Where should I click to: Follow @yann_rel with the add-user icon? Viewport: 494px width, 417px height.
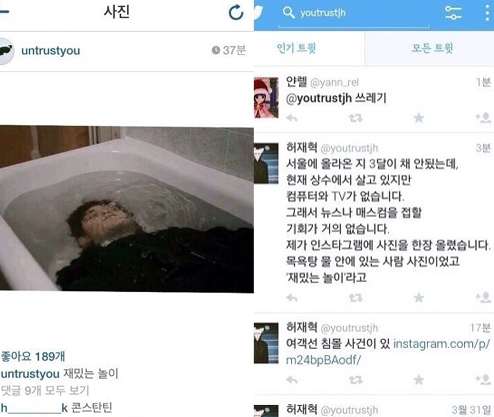tap(483, 118)
